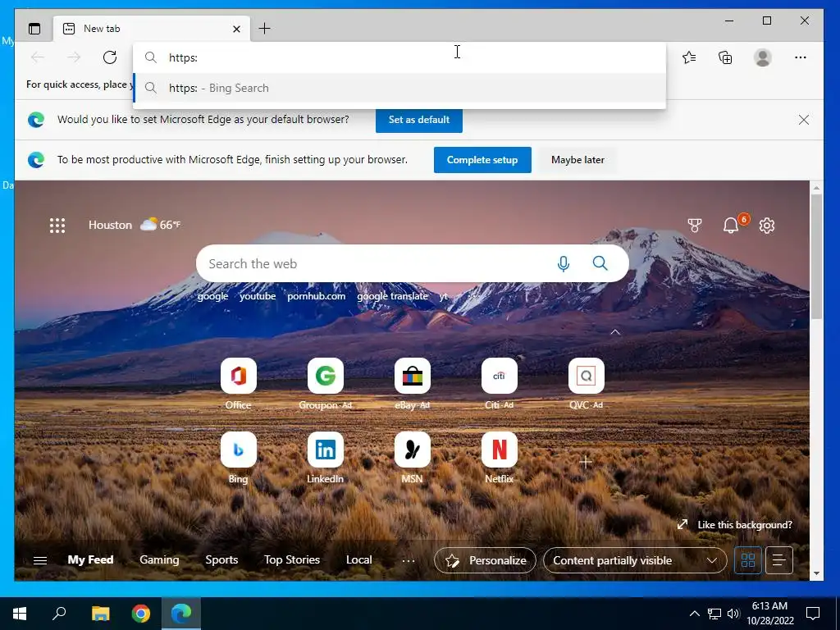The width and height of the screenshot is (840, 630).
Task: Click Like this background? link
Action: 745,525
